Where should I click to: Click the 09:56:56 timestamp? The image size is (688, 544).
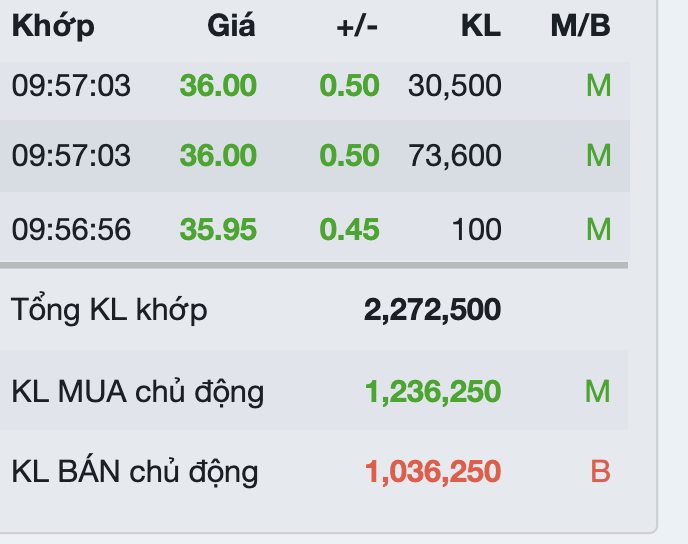[x=71, y=230]
